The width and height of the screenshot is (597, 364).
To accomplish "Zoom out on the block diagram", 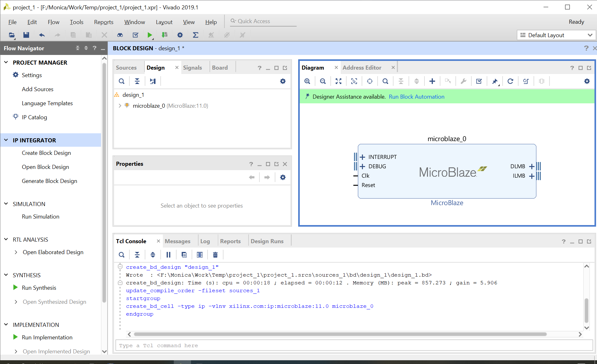I will click(x=323, y=81).
